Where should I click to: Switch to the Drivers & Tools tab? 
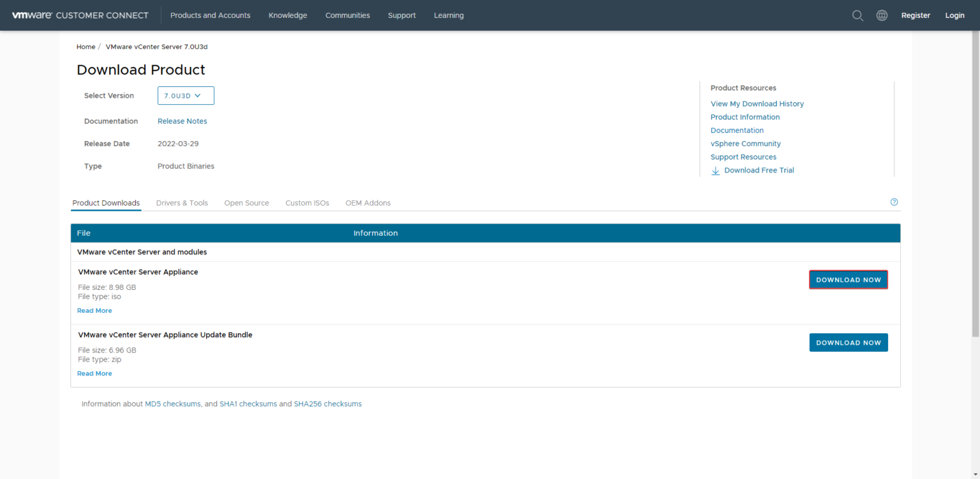[182, 202]
